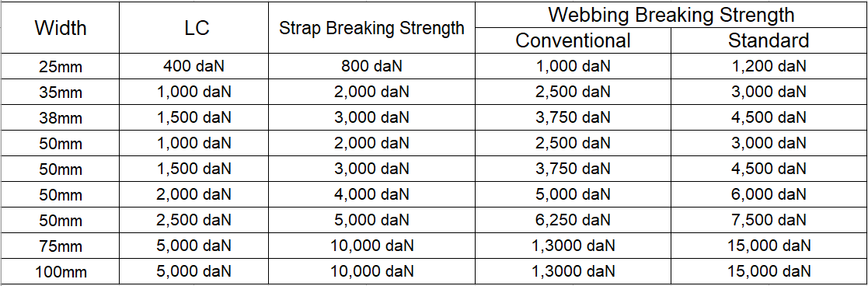Select the Standard sub-header cell
The width and height of the screenshot is (868, 286).
click(x=769, y=40)
